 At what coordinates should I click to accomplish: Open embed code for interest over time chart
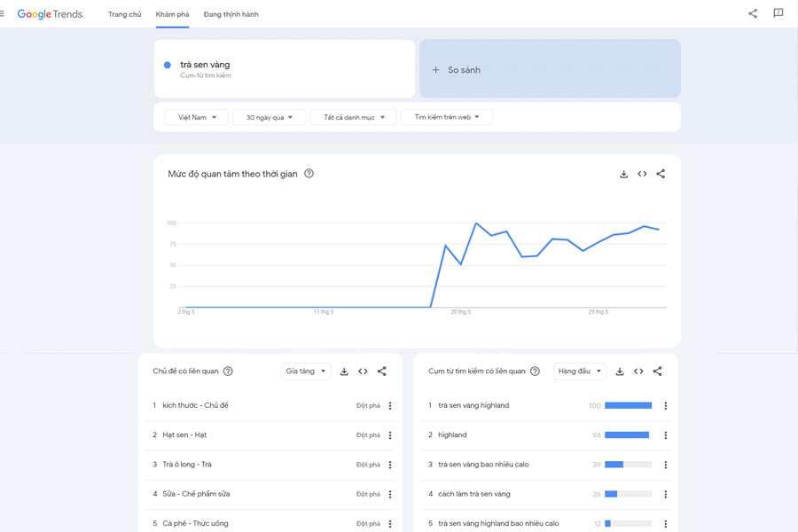tap(642, 174)
